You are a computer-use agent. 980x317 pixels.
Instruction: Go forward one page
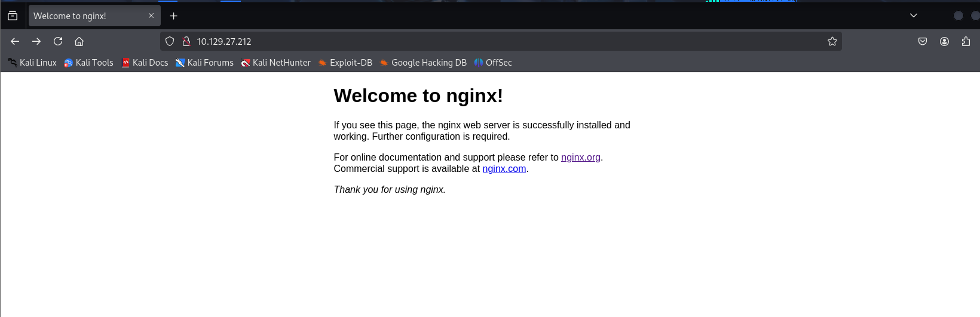[36, 41]
